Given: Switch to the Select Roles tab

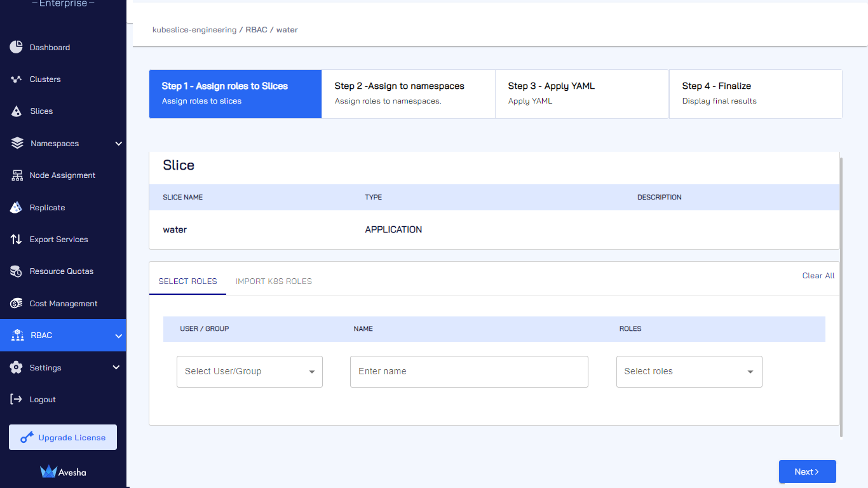Looking at the screenshot, I should pos(187,281).
